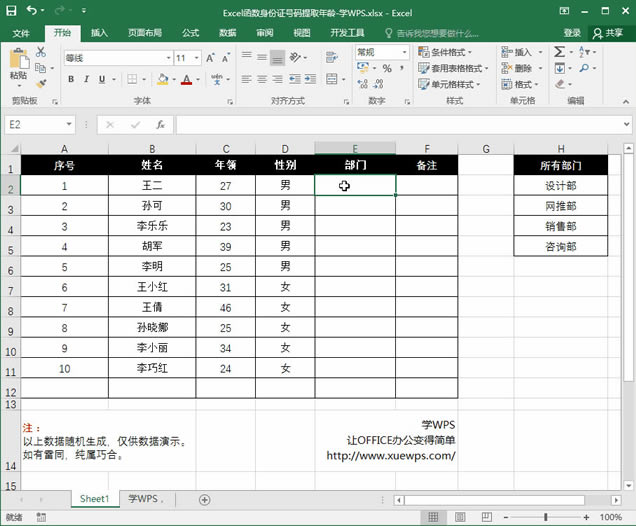Viewport: 636px width, 526px height.
Task: Toggle underline formatting with the U button
Action: (x=103, y=79)
